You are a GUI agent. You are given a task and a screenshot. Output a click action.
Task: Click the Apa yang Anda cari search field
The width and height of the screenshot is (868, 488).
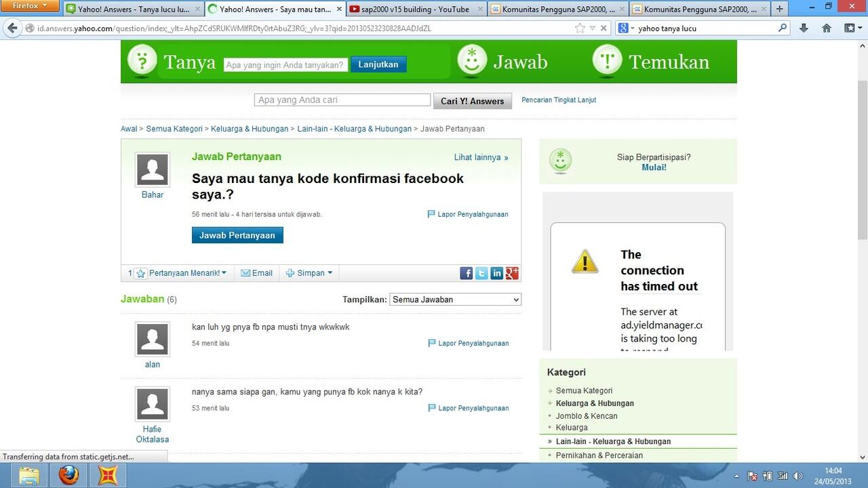[342, 100]
